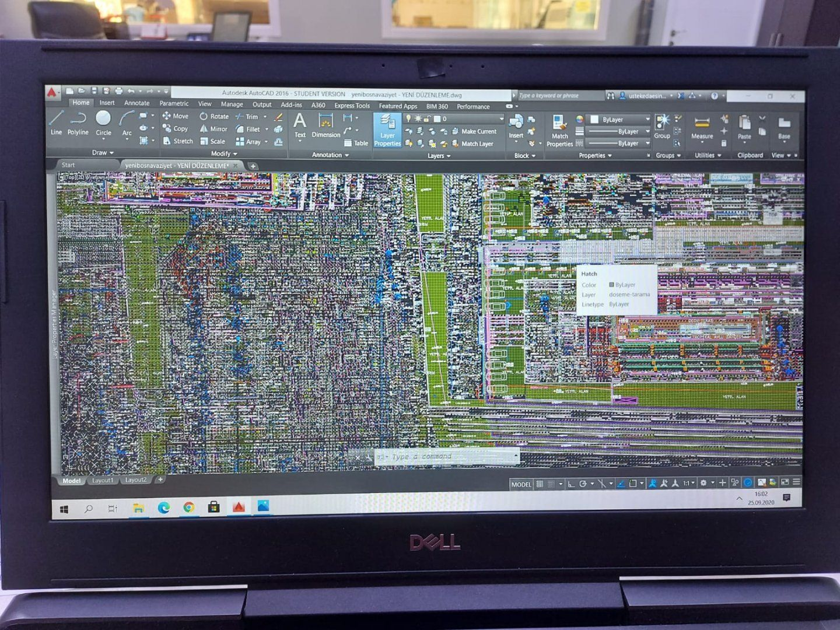Toggle MODEL space button in status bar

521,484
